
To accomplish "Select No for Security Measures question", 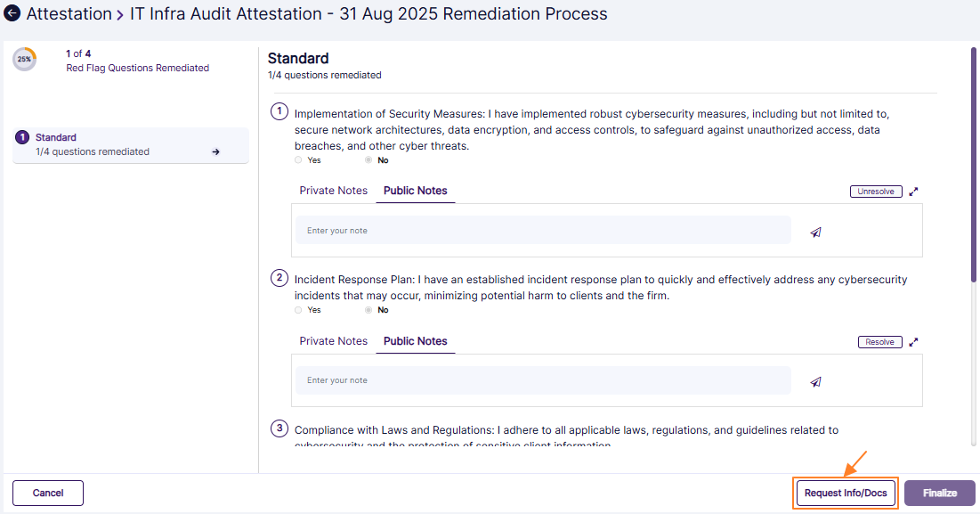I will [369, 160].
